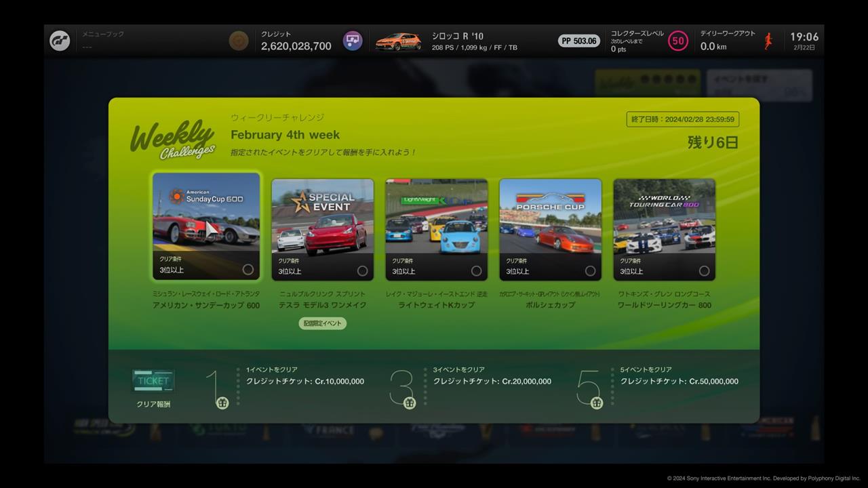Click the コレクターズレベル label
This screenshot has width=868, height=488.
(637, 33)
